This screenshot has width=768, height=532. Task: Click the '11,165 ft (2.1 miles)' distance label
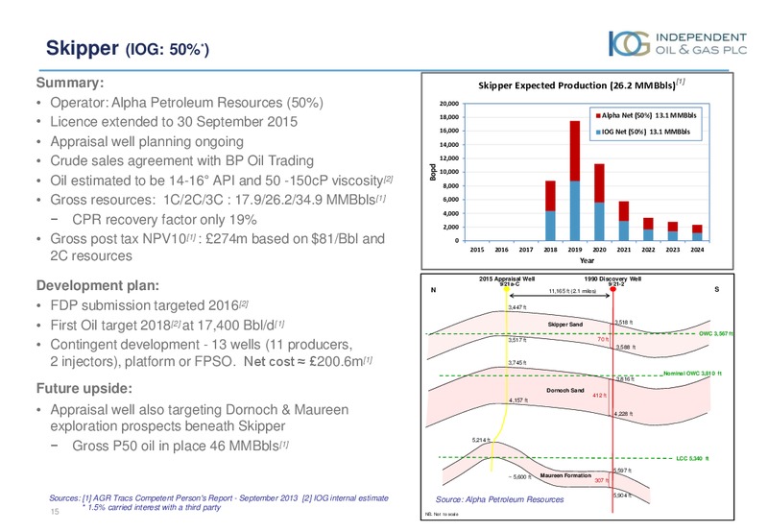[x=572, y=291]
